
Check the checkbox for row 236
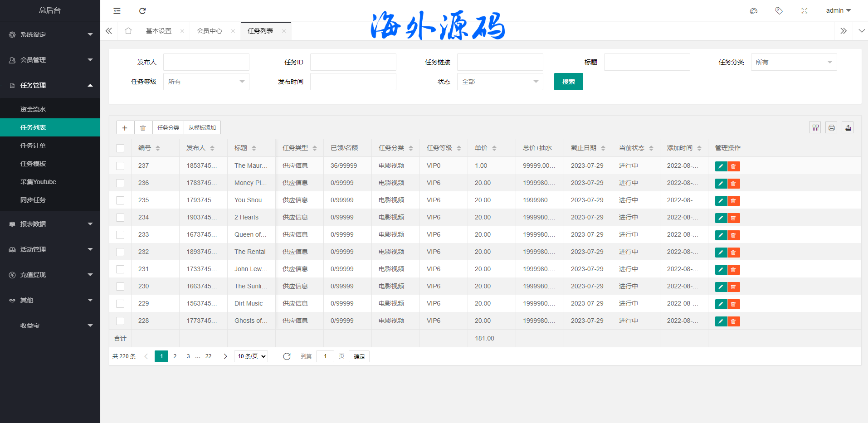[x=120, y=183]
